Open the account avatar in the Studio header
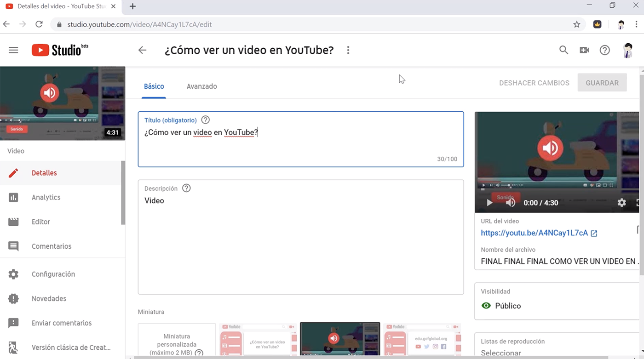The height and width of the screenshot is (359, 644). tap(628, 50)
